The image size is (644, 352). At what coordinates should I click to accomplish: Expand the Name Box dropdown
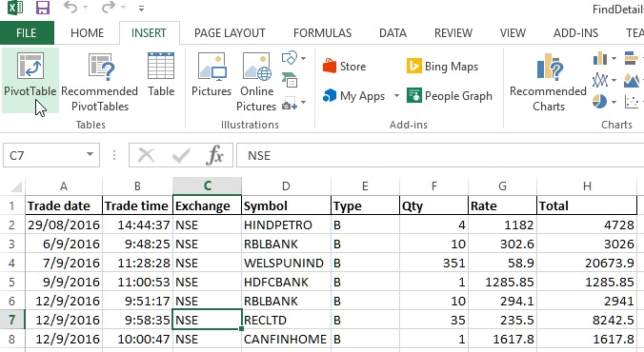(x=90, y=155)
